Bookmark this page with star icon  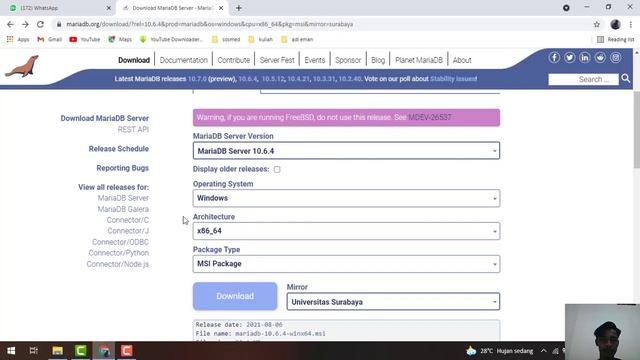click(597, 24)
